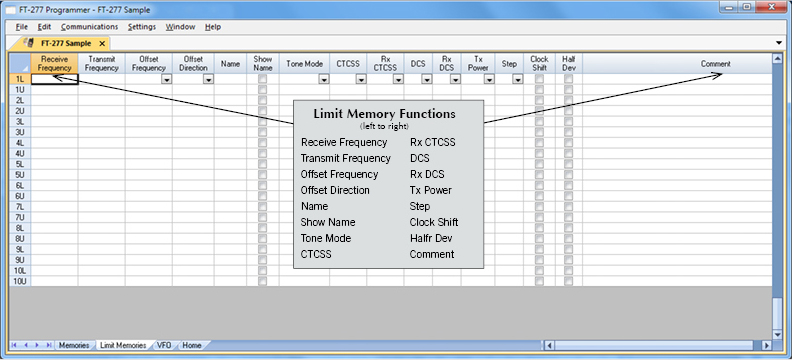The width and height of the screenshot is (792, 360).
Task: Select row header 10U
Action: (20, 281)
